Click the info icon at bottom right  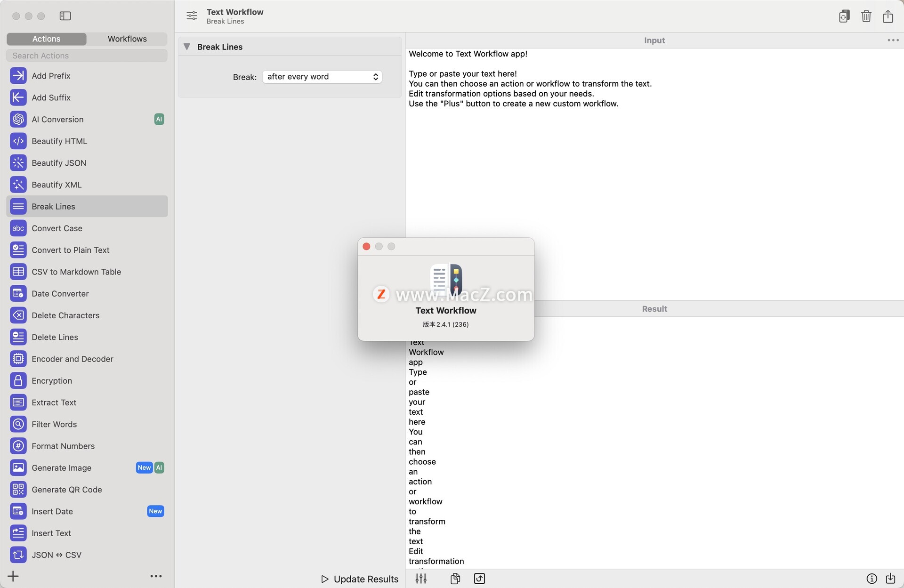coord(872,579)
